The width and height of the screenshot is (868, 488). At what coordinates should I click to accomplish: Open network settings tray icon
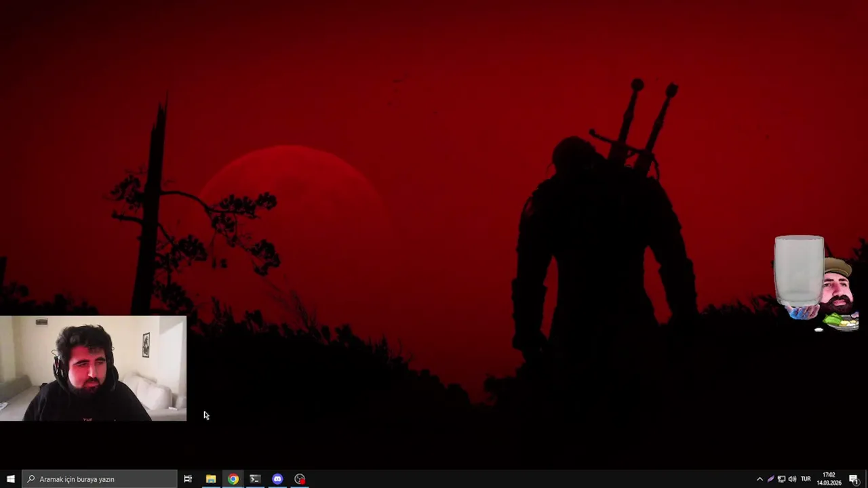click(x=781, y=479)
